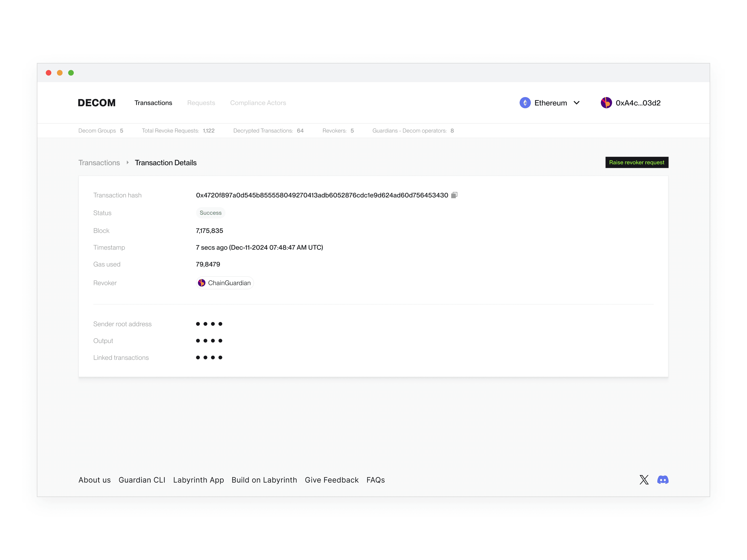Click the wallet avatar next to 0xA4c...03d2

[606, 103]
